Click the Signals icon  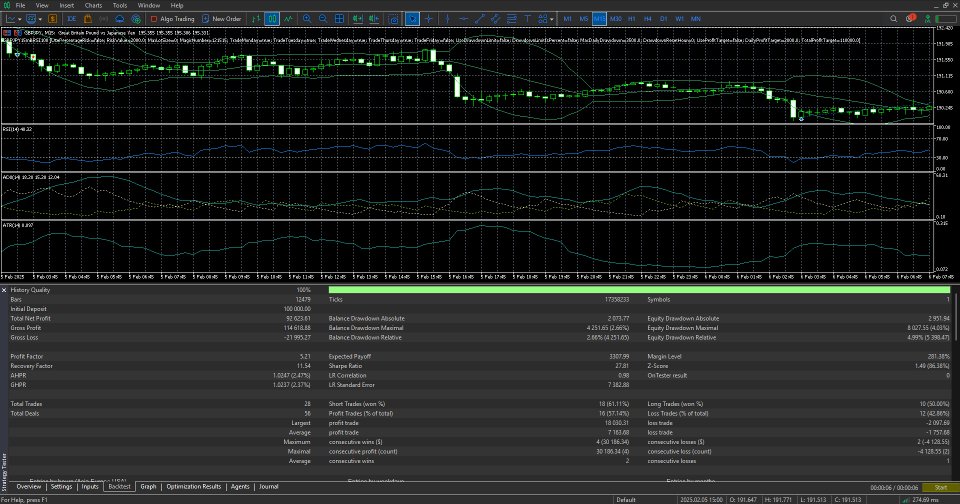(x=103, y=19)
